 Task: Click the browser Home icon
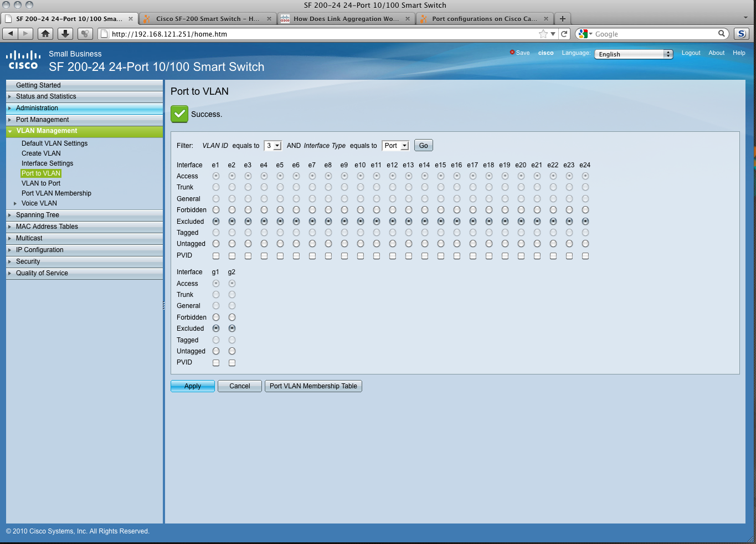(45, 34)
